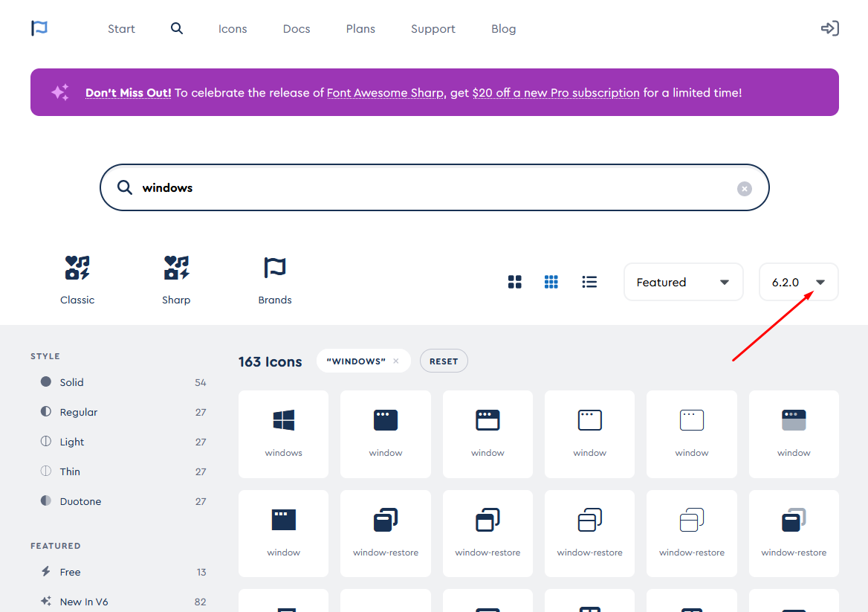Open the light window-restore icon card
868x612 pixels.
589,533
